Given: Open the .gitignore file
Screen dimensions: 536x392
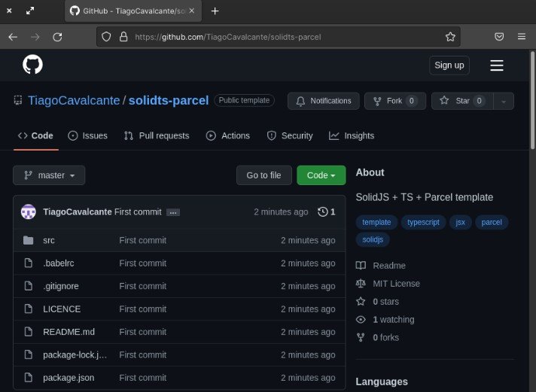Looking at the screenshot, I should click(x=61, y=287).
